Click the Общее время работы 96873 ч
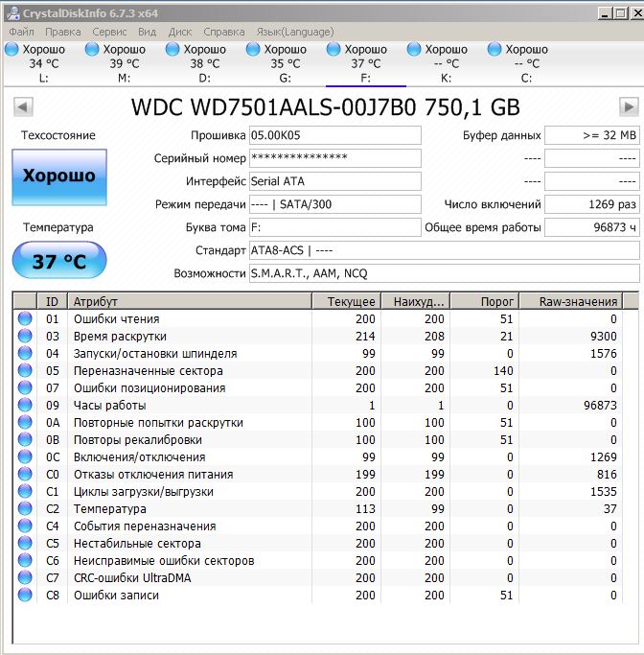Viewport: 644px width, 655px height. [592, 227]
